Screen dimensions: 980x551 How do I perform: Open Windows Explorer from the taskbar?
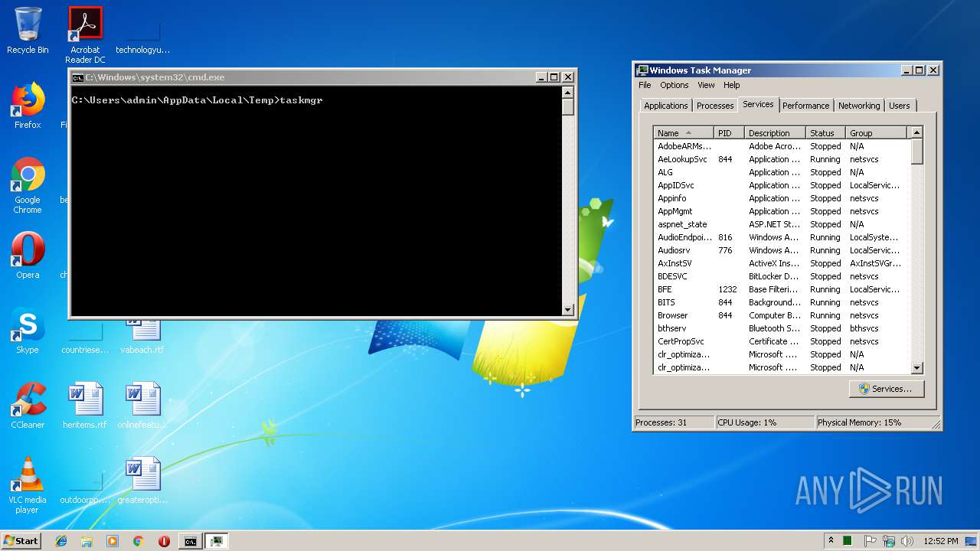(x=87, y=541)
